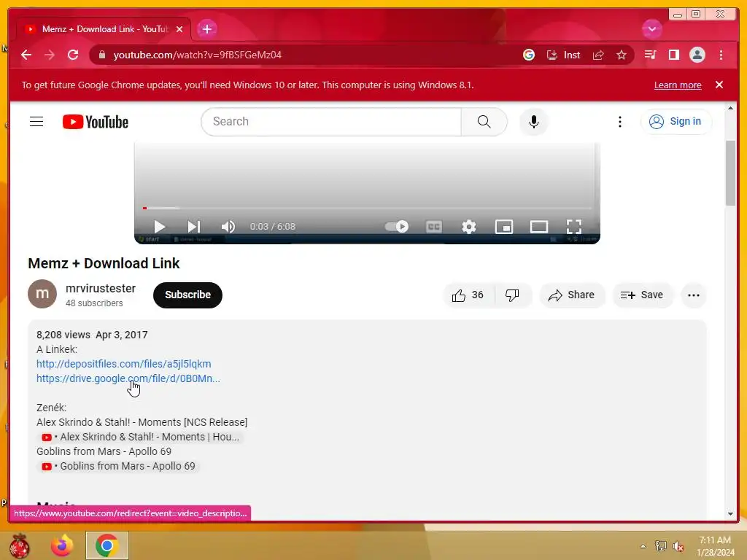Switch to theater mode

539,227
